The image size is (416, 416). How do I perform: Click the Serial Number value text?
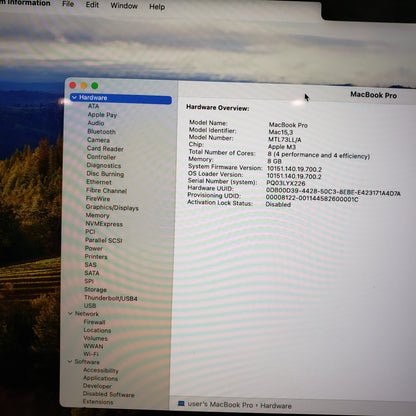(x=286, y=183)
